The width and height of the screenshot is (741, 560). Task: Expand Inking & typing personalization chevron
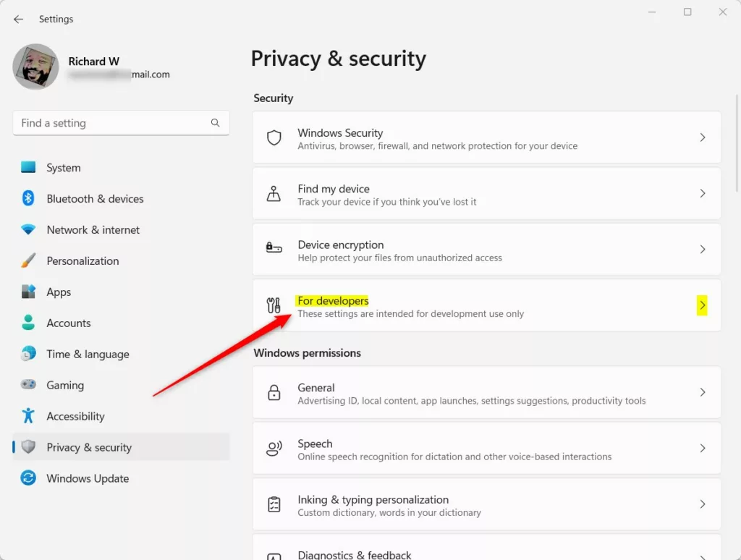click(x=703, y=504)
